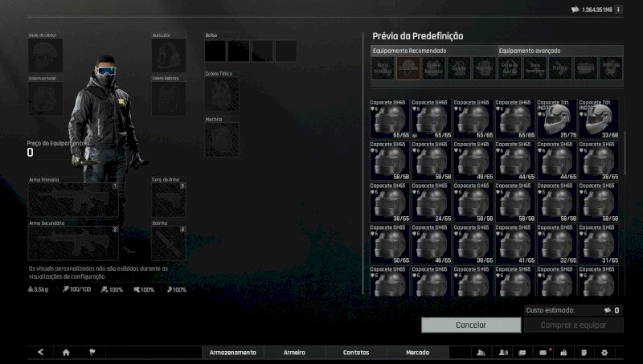
Task: Open the mail envelope icon
Action: [543, 352]
